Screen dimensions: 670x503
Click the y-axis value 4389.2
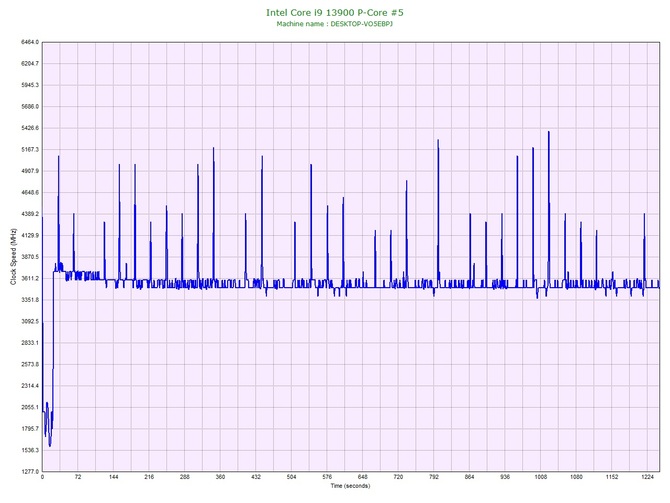click(30, 214)
